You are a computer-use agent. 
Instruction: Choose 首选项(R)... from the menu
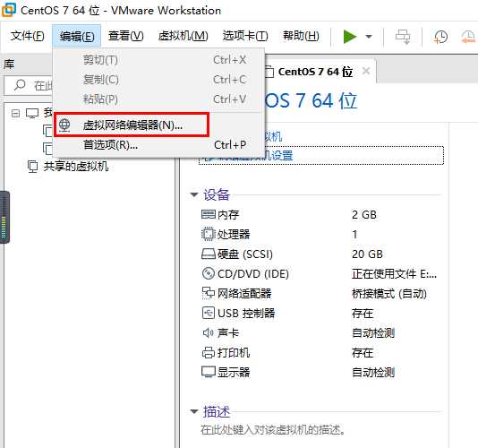pos(158,144)
